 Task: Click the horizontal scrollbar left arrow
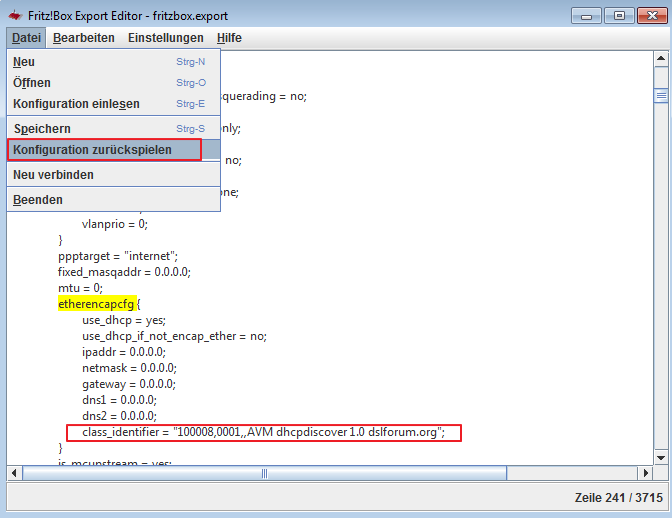(14, 472)
